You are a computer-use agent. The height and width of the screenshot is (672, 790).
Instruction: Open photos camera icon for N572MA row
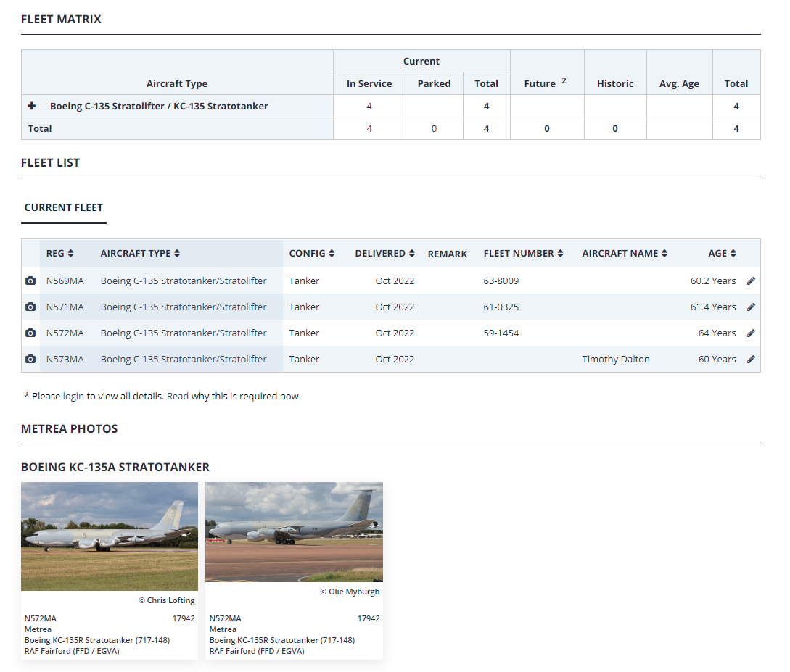point(30,333)
